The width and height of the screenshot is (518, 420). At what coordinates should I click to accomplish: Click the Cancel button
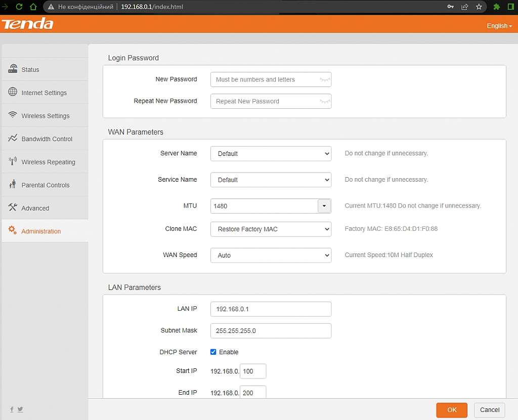tap(490, 410)
